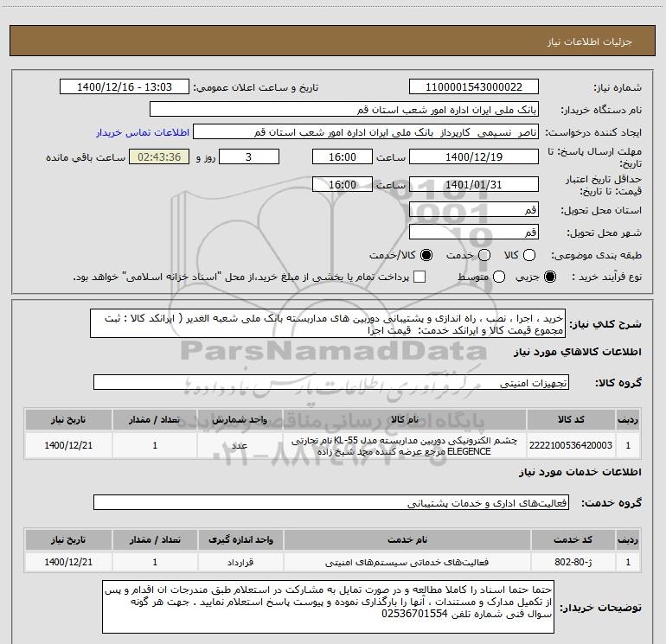This screenshot has width=666, height=644.
Task: Click the public announcement date field 1400/12/16
Action: click(x=125, y=87)
